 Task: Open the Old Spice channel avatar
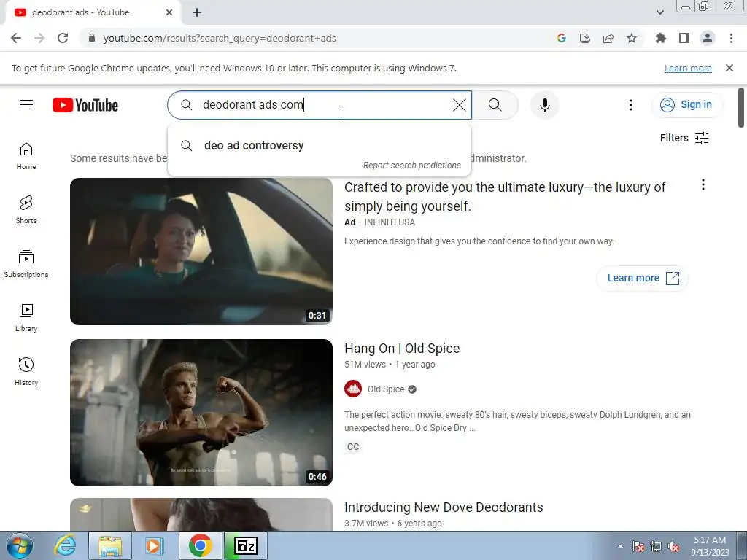353,389
